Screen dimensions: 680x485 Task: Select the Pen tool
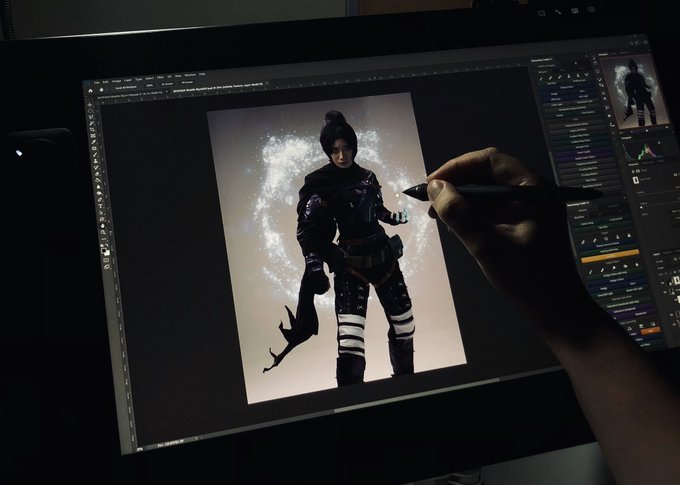point(100,199)
